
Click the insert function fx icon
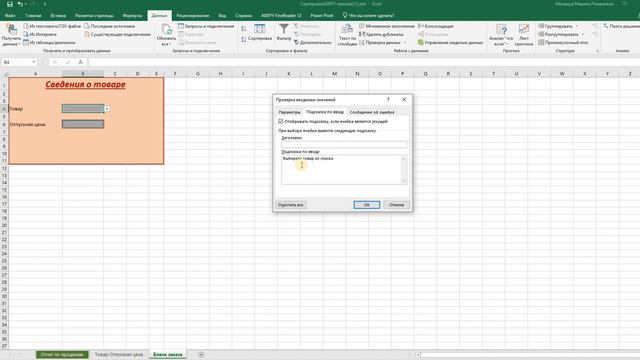click(x=81, y=62)
